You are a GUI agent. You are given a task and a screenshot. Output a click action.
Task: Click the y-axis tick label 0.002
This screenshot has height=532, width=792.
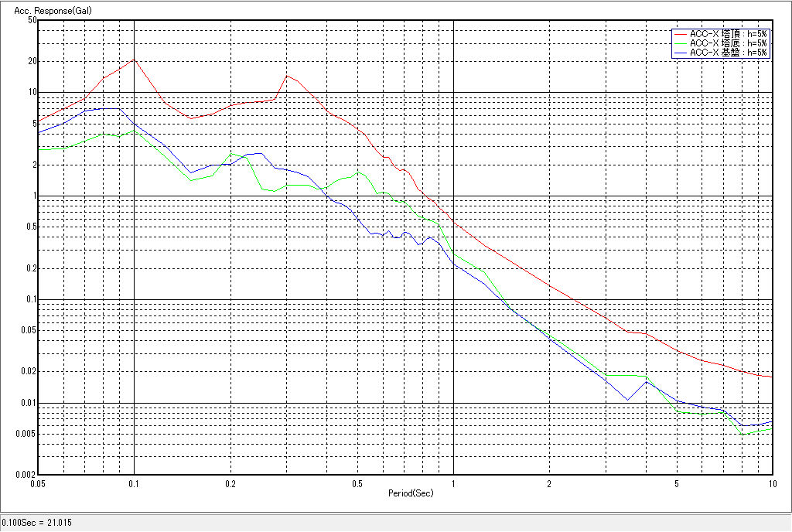(x=27, y=475)
